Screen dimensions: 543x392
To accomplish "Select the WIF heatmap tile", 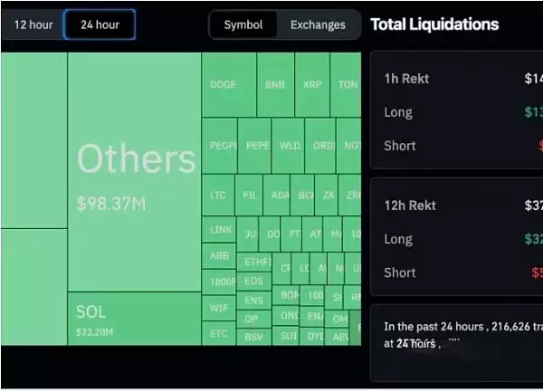I will (219, 308).
